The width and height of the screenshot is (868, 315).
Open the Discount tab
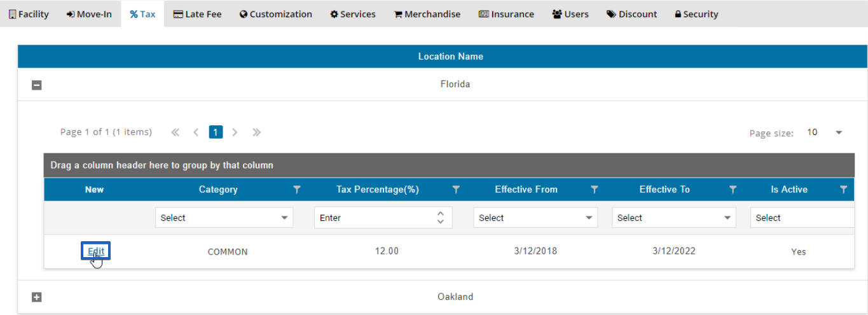[631, 14]
